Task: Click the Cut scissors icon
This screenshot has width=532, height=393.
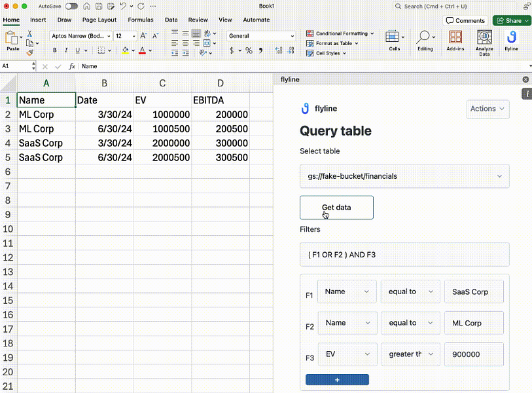Action: pos(29,33)
